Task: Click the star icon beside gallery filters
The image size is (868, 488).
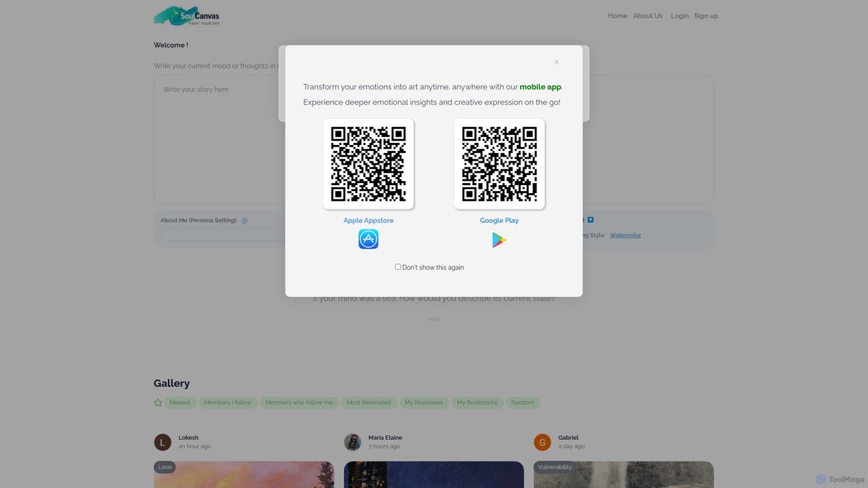Action: coord(158,403)
